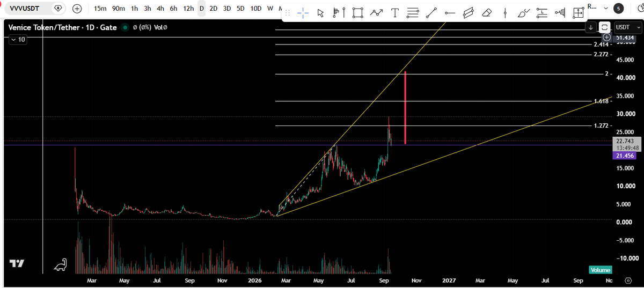Click the 40.000 price axis value
Screen dimensions: 644x288
(x=626, y=78)
